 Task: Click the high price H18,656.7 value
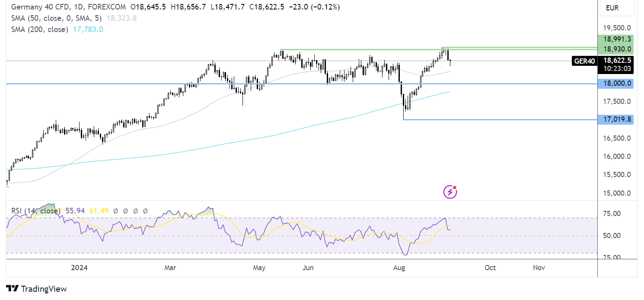tap(188, 7)
